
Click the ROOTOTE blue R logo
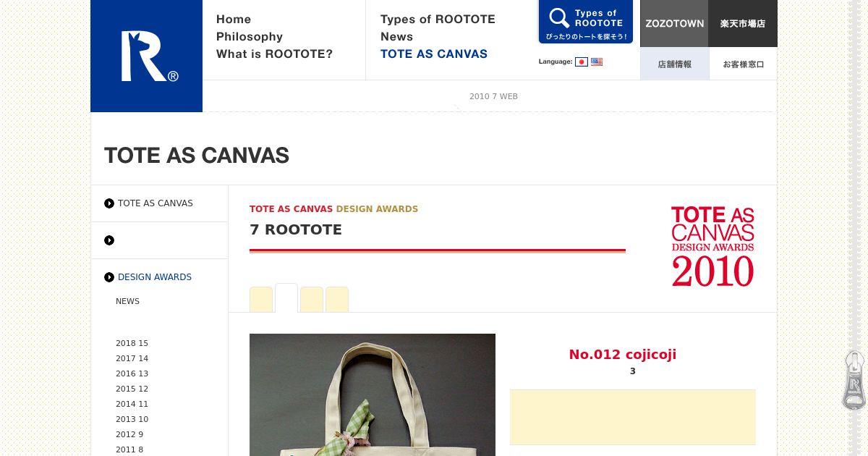pyautogui.click(x=146, y=56)
